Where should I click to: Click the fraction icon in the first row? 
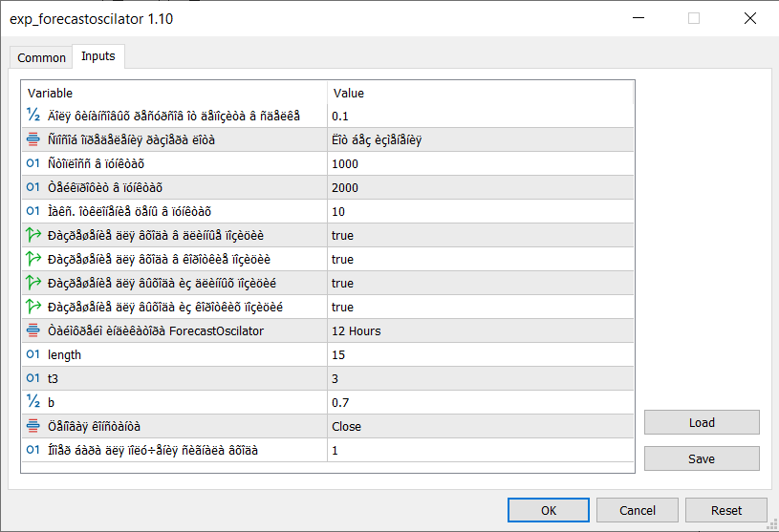point(33,116)
